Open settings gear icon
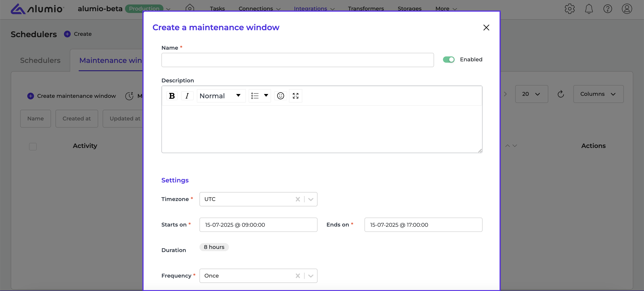Screen dimensions: 644x291 pos(570,9)
